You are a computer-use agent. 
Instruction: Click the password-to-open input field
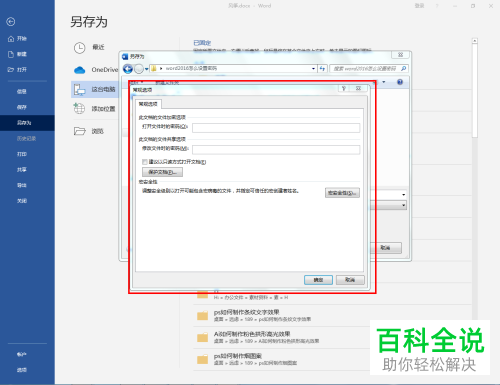(276, 128)
